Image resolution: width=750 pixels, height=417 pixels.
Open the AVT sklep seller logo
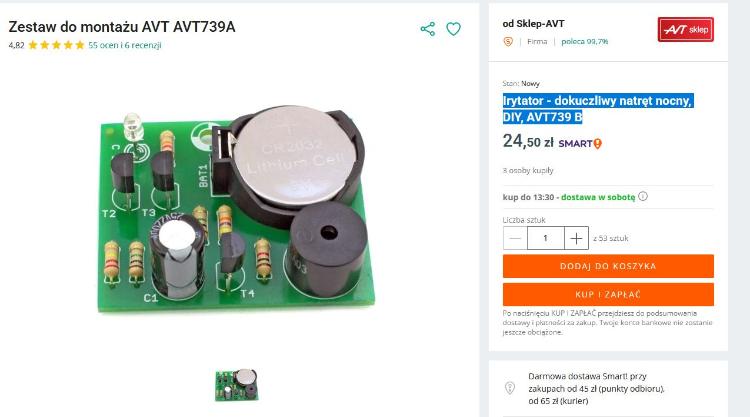[685, 30]
